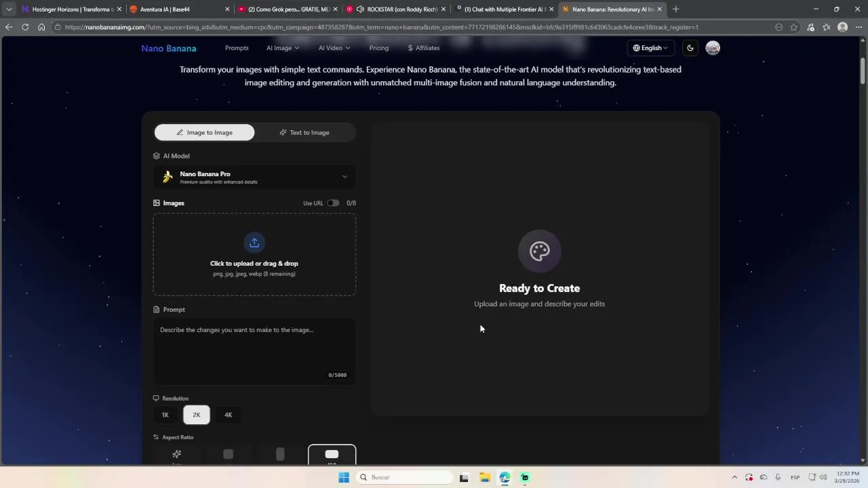Click the browser address bar URL
The height and width of the screenshot is (488, 868).
pos(381,27)
